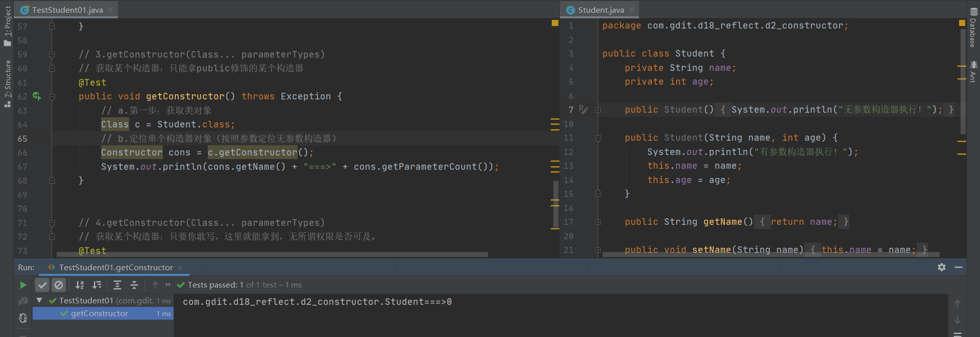Expand folded getName() method body

point(598,222)
